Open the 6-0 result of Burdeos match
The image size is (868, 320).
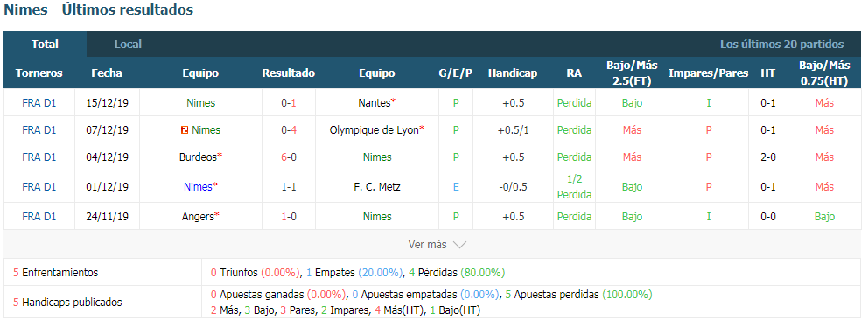(x=289, y=157)
